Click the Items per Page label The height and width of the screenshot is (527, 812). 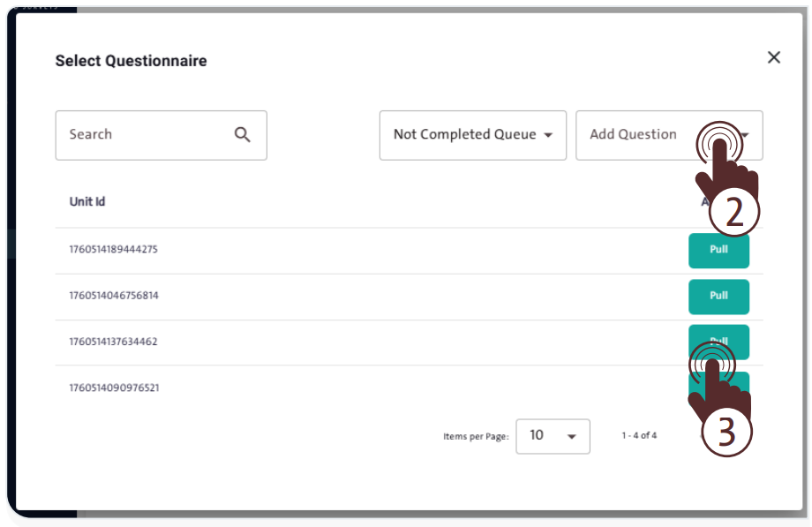click(x=476, y=437)
